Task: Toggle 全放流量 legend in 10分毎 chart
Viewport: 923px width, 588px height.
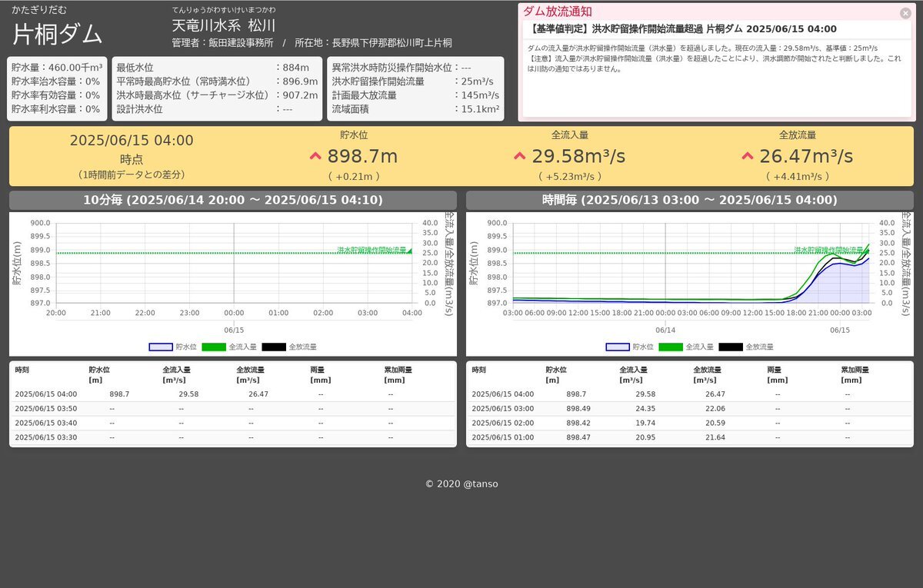Action: [289, 347]
